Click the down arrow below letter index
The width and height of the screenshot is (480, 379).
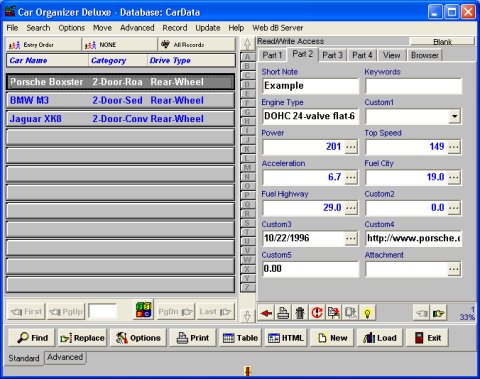(247, 316)
